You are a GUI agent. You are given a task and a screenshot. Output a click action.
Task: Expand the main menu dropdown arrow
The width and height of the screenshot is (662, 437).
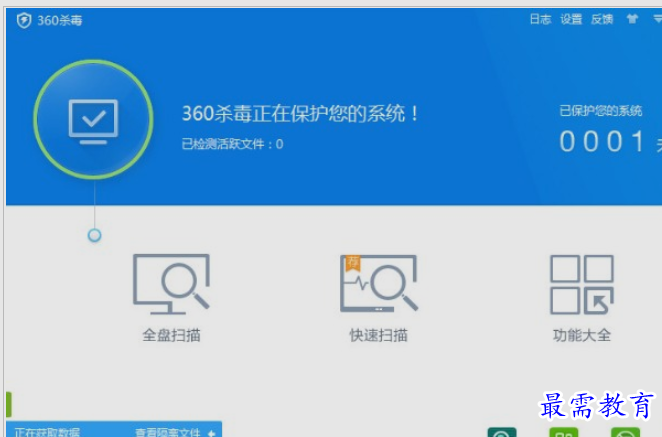pos(658,19)
